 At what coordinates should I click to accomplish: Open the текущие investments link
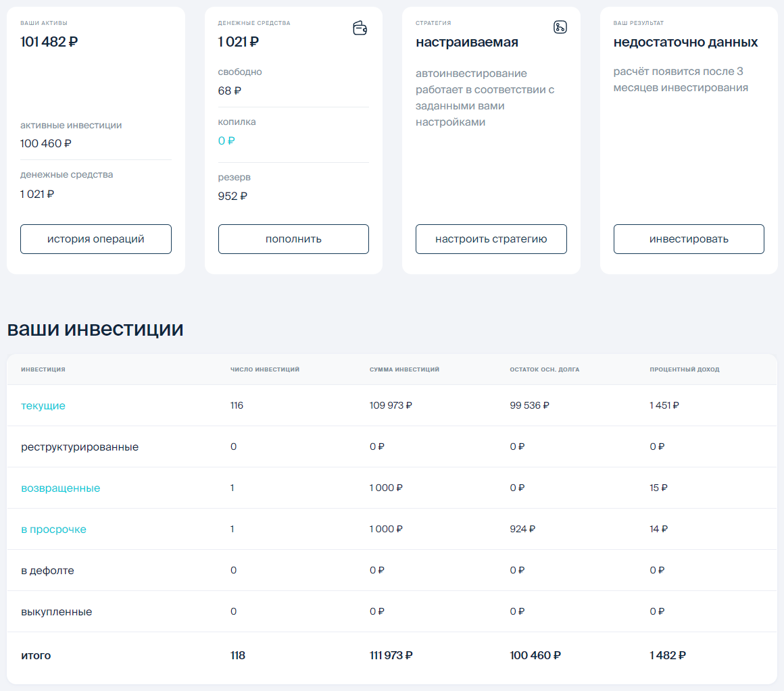(43, 406)
